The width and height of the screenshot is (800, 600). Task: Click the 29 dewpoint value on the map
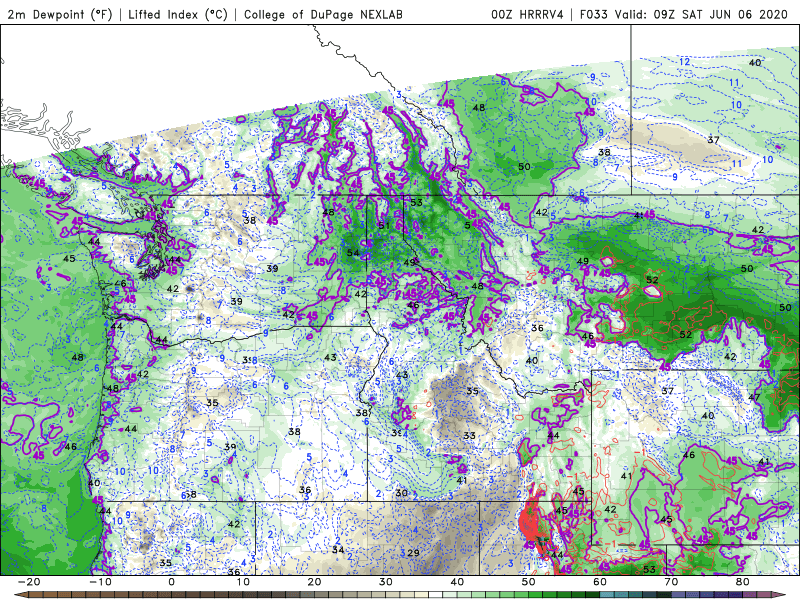point(413,553)
